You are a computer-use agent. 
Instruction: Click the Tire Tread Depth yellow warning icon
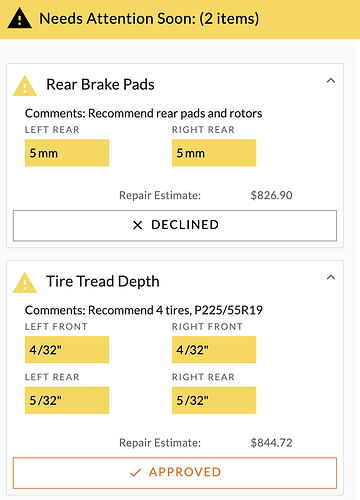click(x=25, y=283)
